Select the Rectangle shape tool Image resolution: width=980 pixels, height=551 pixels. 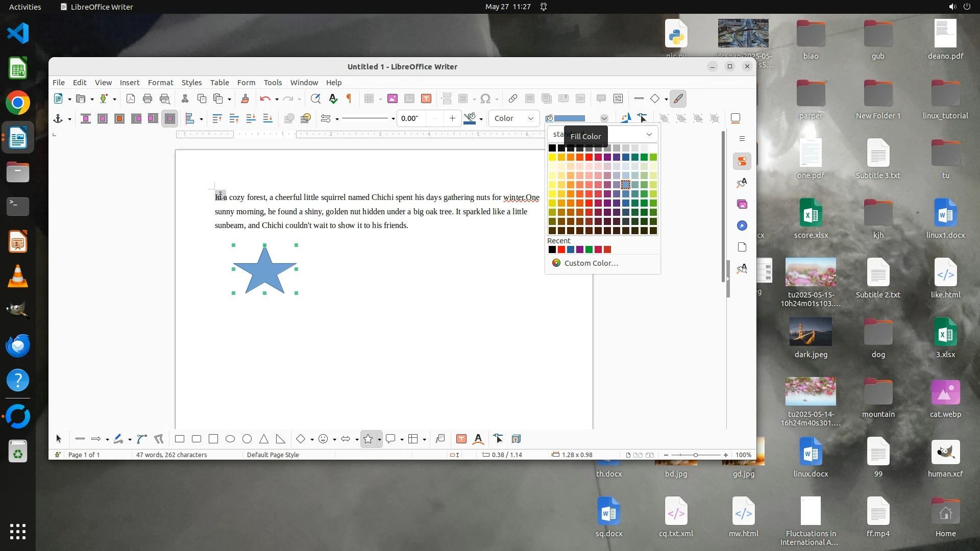180,439
